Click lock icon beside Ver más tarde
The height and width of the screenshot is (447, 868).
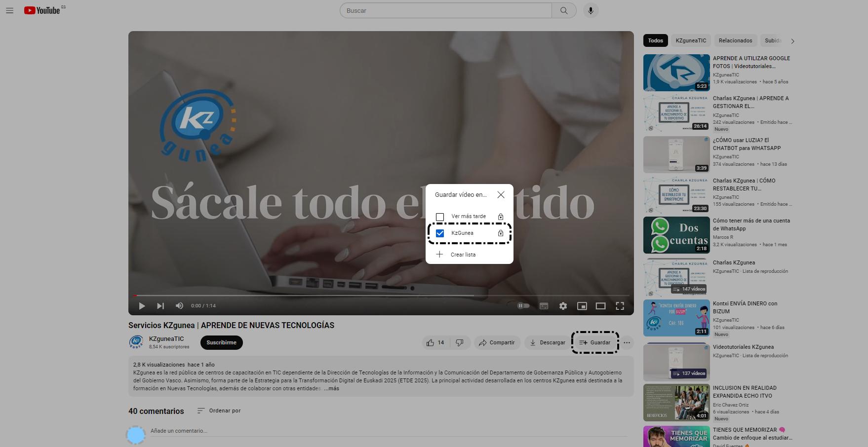click(501, 217)
